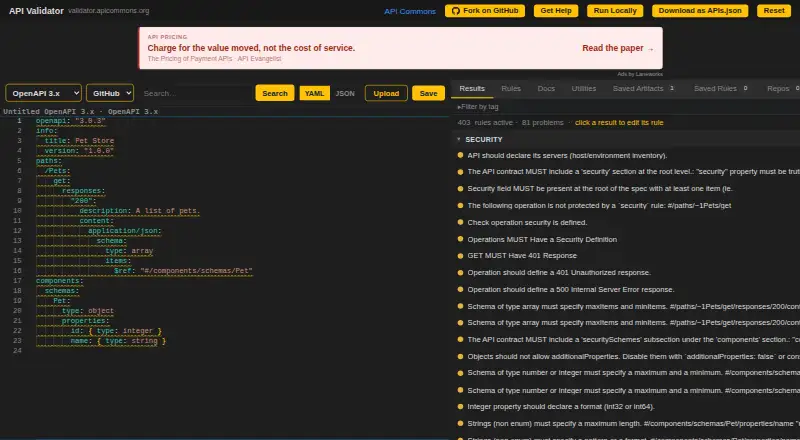Click warning dot beside 'GET MUST Have 401 Response'
This screenshot has height=440, width=800.
point(460,255)
